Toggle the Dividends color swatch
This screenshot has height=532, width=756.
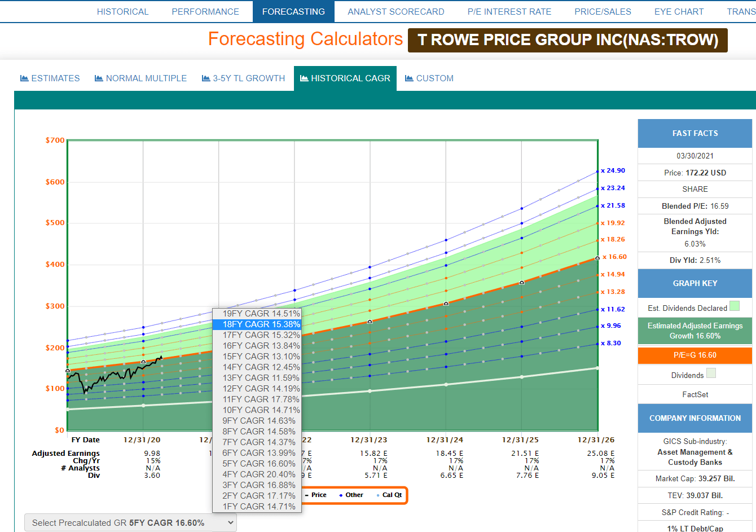pos(711,373)
